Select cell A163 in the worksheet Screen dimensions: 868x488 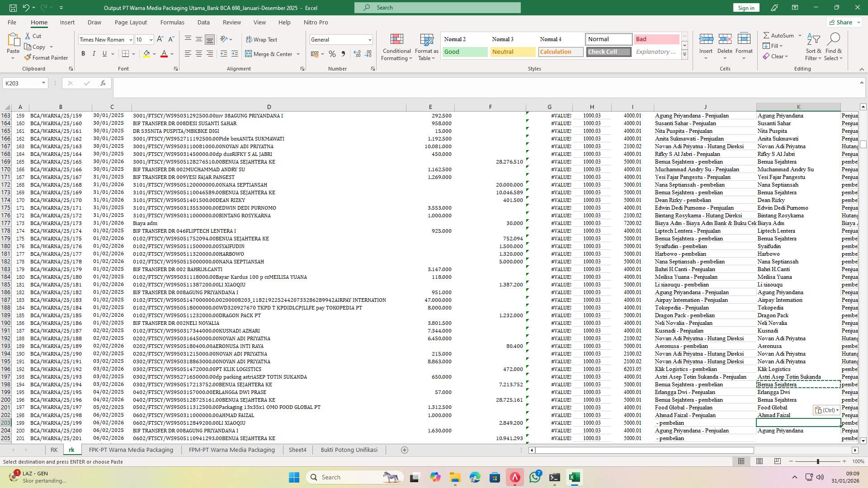pyautogui.click(x=20, y=116)
